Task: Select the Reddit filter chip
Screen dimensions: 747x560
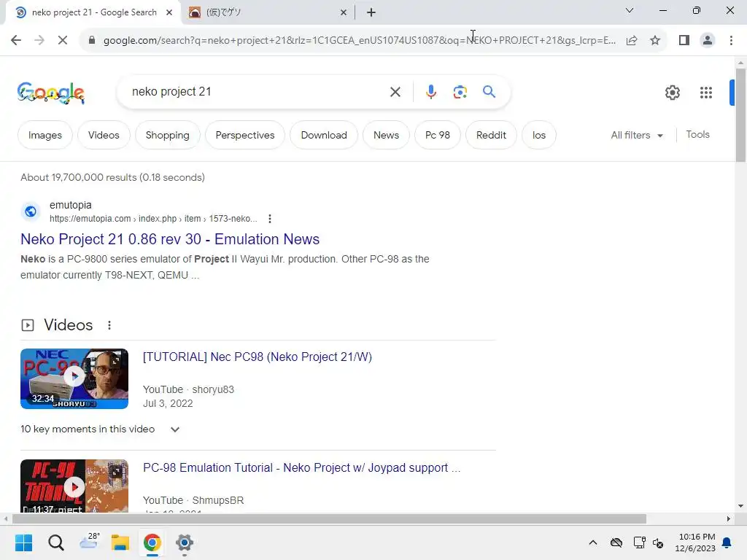Action: 491,135
